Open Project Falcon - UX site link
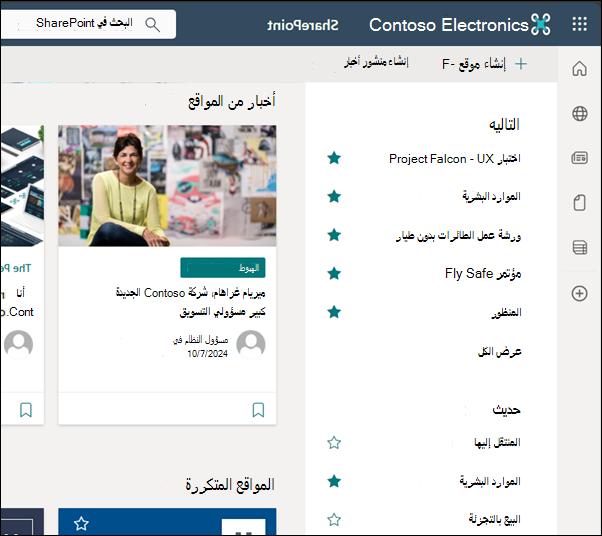This screenshot has width=602, height=536. tap(455, 159)
